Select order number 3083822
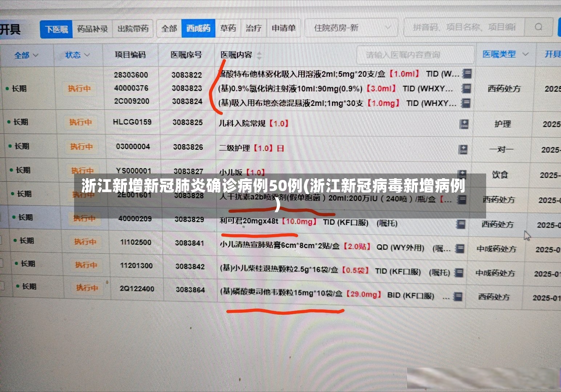Viewport: 561px width, 392px height. pos(187,75)
